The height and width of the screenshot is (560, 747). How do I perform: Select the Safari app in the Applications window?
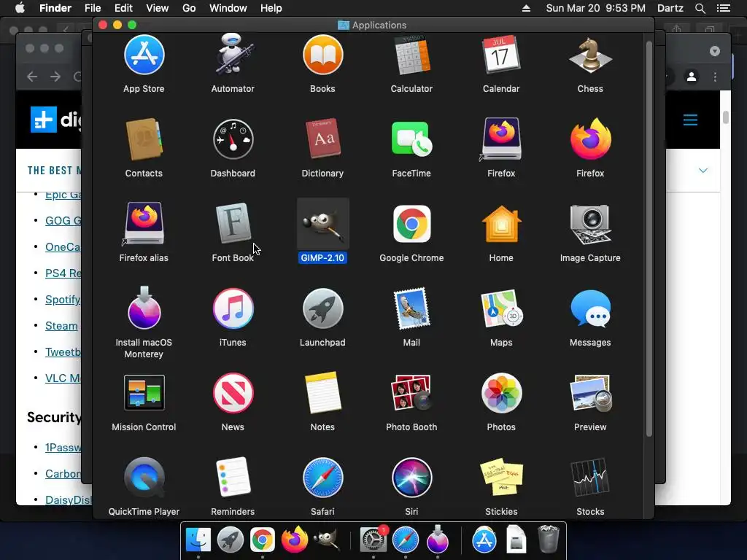point(322,477)
